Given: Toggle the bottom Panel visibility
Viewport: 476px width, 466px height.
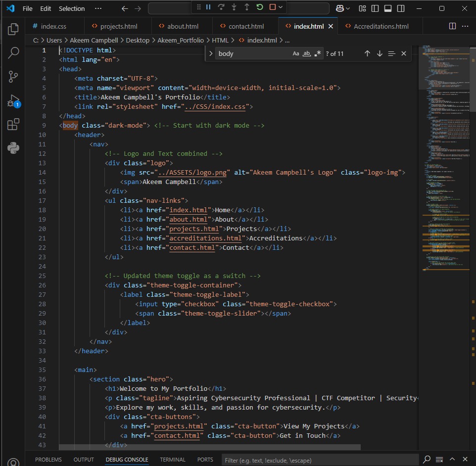Looking at the screenshot, I should click(x=387, y=8).
